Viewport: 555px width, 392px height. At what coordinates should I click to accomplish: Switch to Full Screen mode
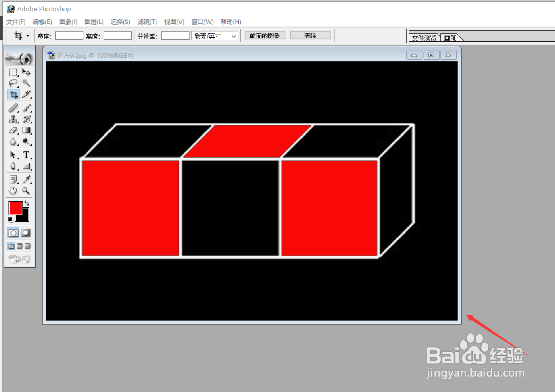pyautogui.click(x=27, y=246)
